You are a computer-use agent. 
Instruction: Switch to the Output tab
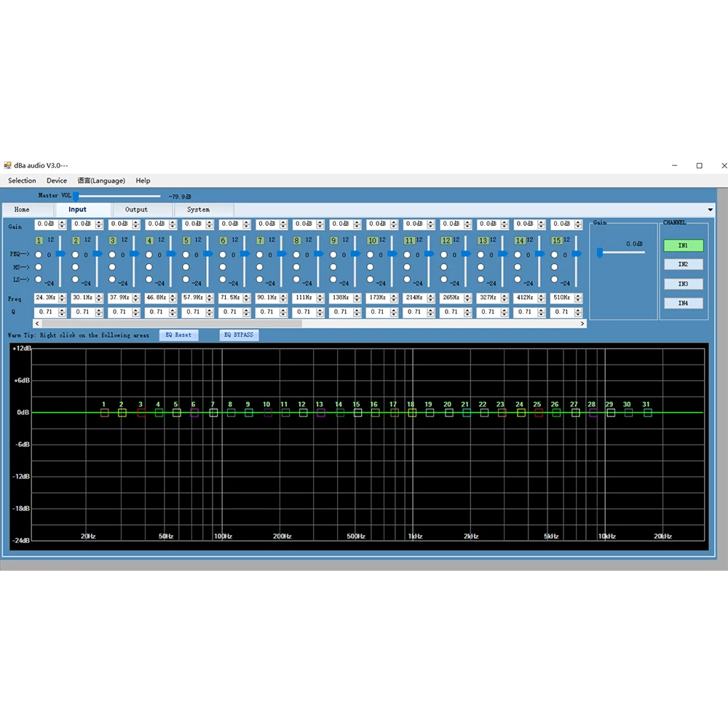click(x=136, y=210)
